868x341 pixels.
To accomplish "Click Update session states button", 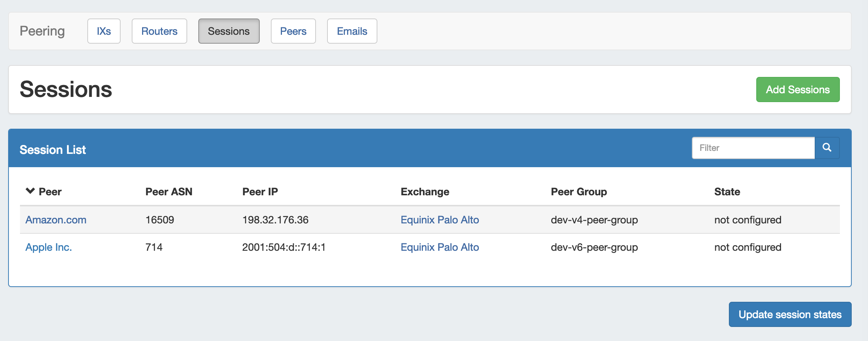I will pyautogui.click(x=790, y=314).
